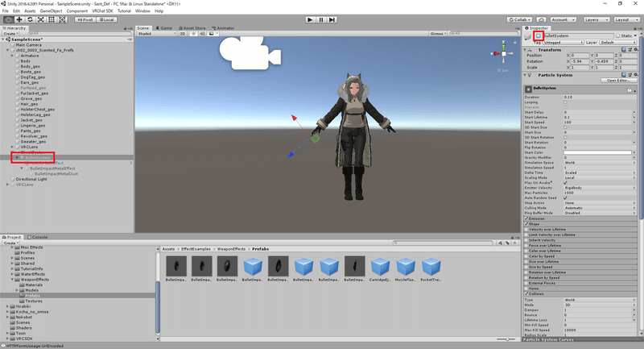Screen dimensions: 644x349
Task: Open the Layout dropdown
Action: (625, 19)
